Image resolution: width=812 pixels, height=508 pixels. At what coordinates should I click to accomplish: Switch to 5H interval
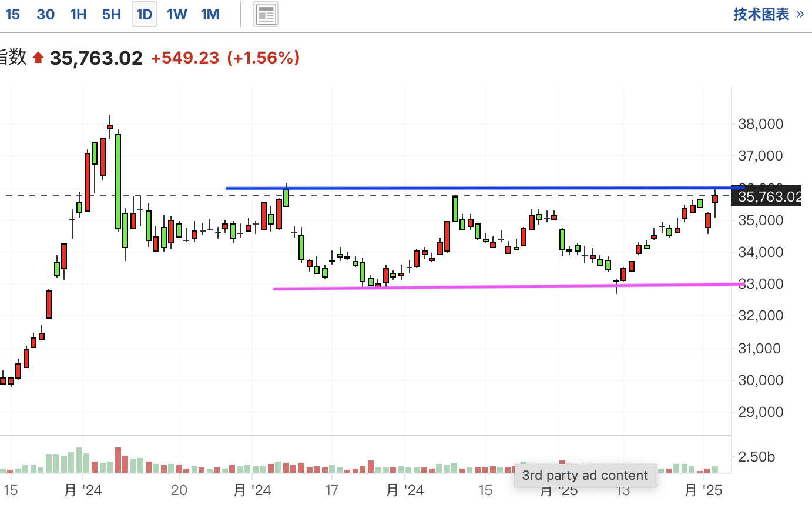tap(111, 14)
